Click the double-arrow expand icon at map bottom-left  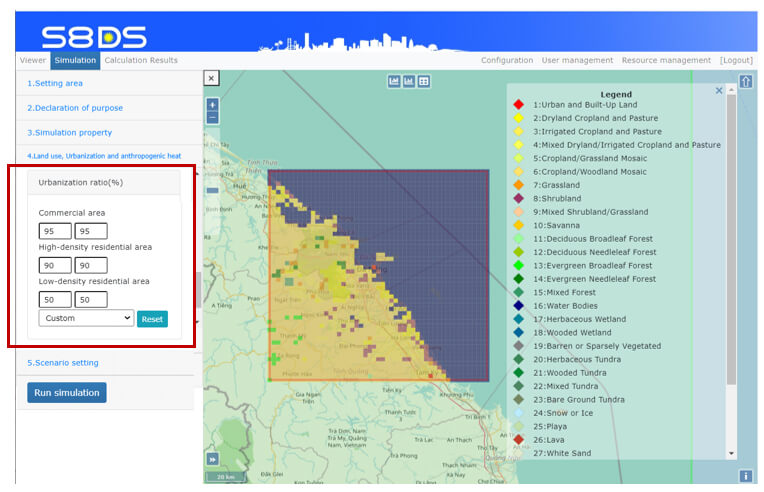[212, 459]
